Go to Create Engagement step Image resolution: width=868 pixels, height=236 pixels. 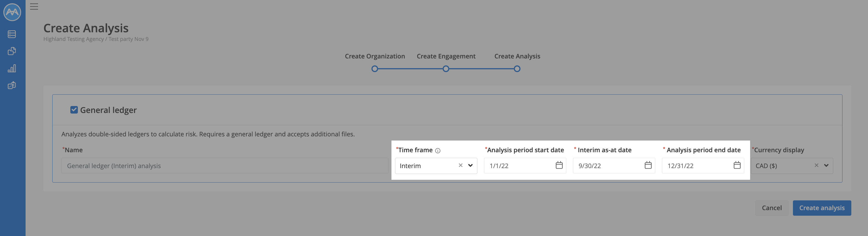[446, 56]
